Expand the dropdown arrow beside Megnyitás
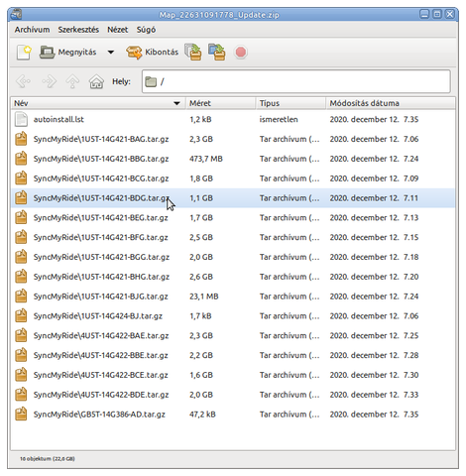This screenshot has height=476, width=466. 111,53
